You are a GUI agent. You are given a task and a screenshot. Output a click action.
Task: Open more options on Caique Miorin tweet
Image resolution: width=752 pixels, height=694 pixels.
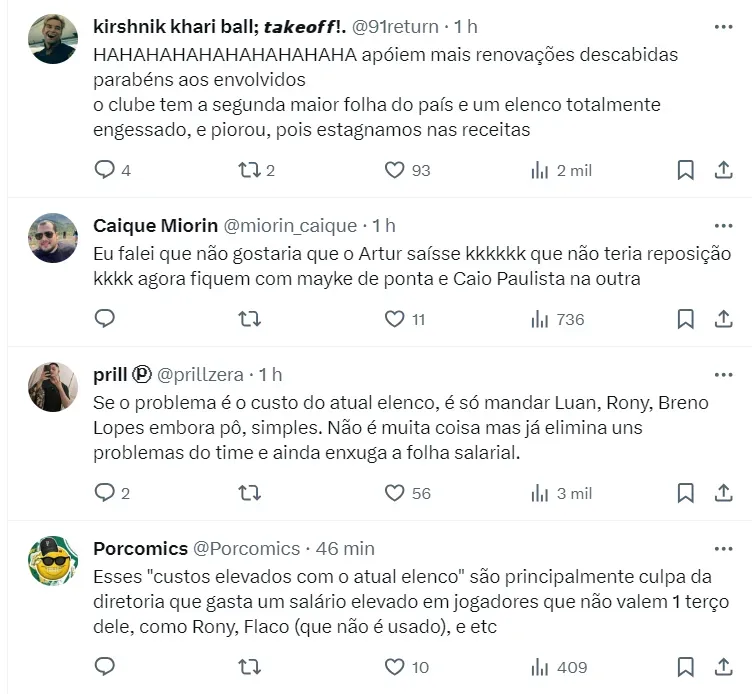(723, 225)
